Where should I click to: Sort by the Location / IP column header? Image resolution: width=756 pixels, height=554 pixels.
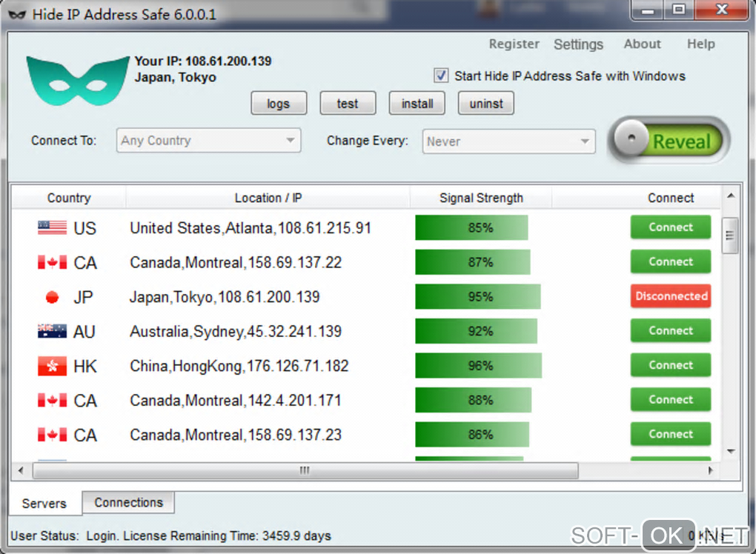click(x=268, y=198)
